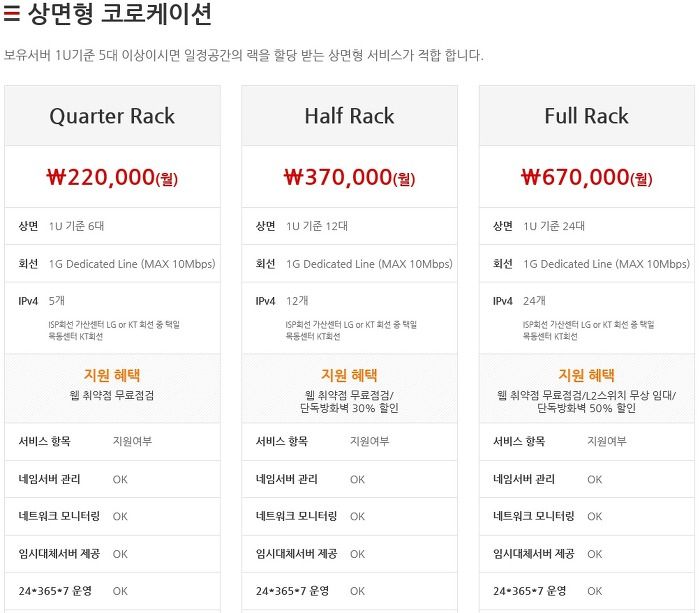
Task: Click Quarter Rack's 지원 혜택 heading
Action: coord(112,375)
